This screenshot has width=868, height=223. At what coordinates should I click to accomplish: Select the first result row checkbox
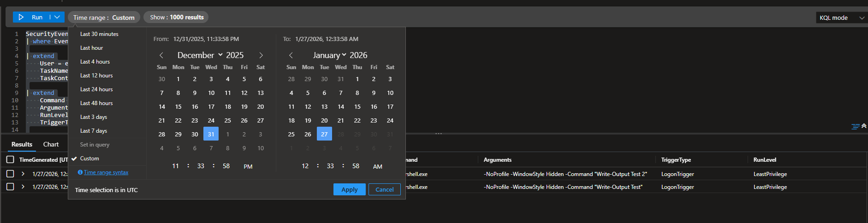(x=10, y=174)
